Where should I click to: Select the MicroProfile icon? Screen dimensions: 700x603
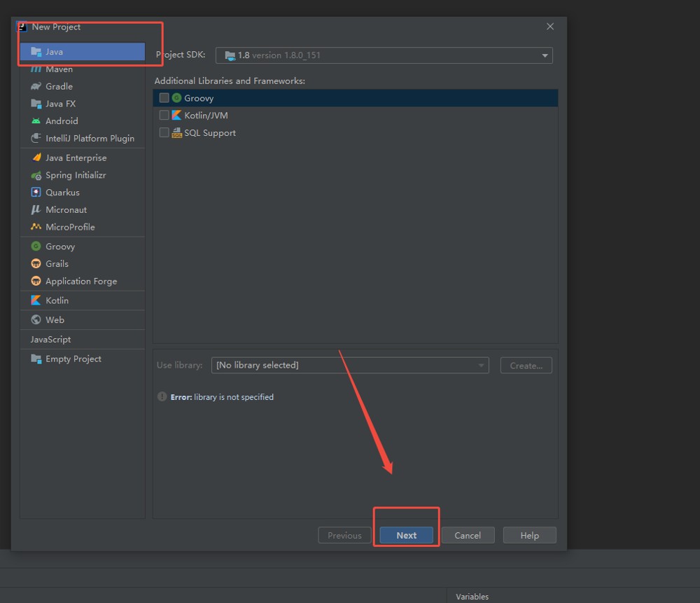(36, 227)
